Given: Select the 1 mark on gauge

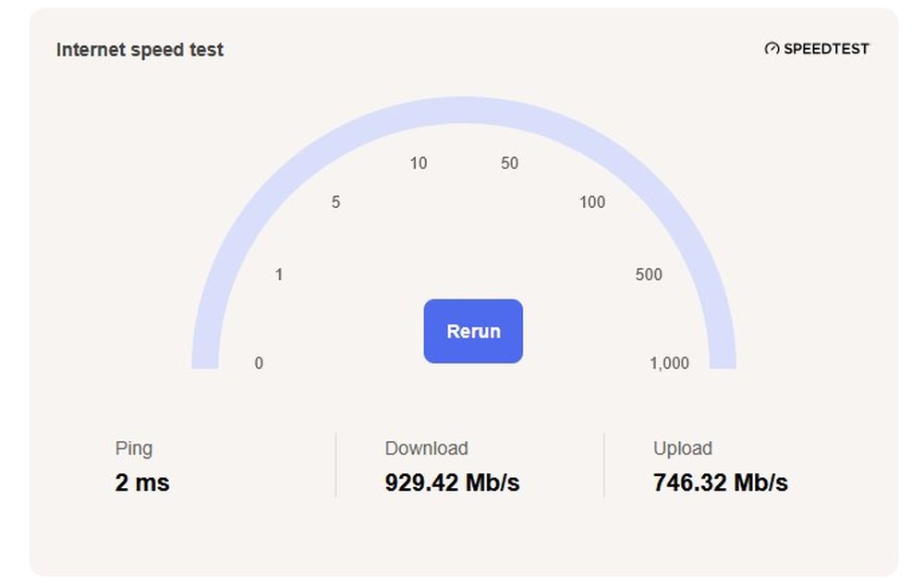Looking at the screenshot, I should (279, 275).
